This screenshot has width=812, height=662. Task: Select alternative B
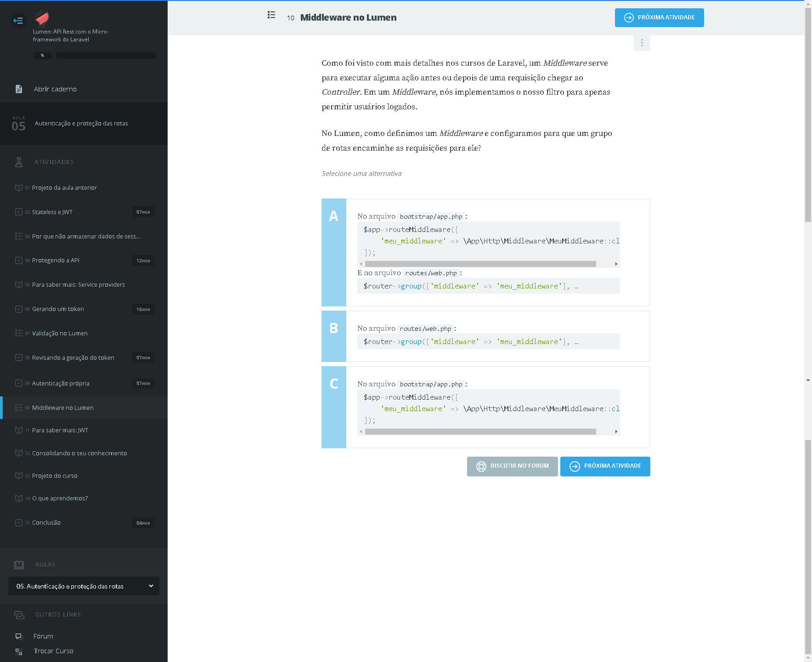[334, 336]
